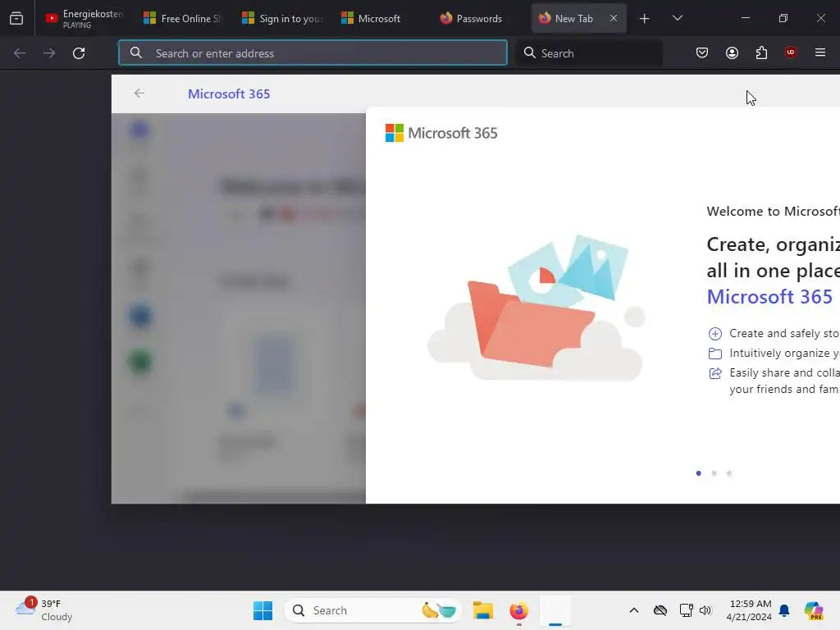This screenshot has width=840, height=630.
Task: Open File Explorer from taskbar
Action: [482, 610]
